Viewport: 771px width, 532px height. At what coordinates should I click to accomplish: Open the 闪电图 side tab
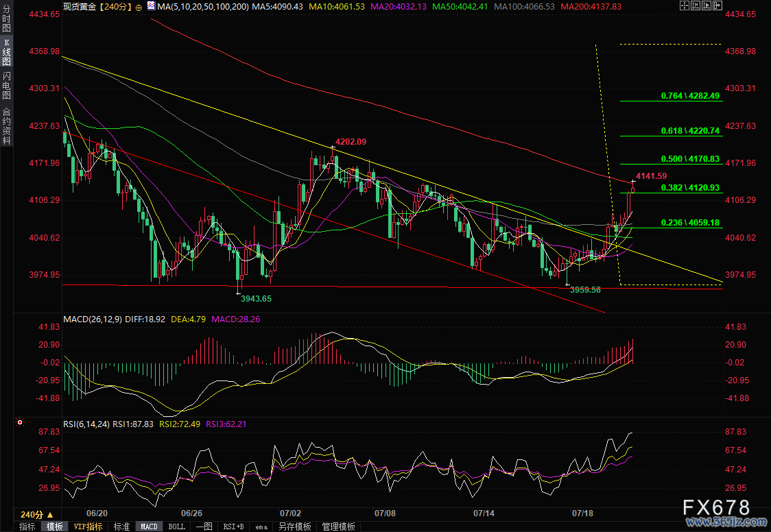point(6,84)
